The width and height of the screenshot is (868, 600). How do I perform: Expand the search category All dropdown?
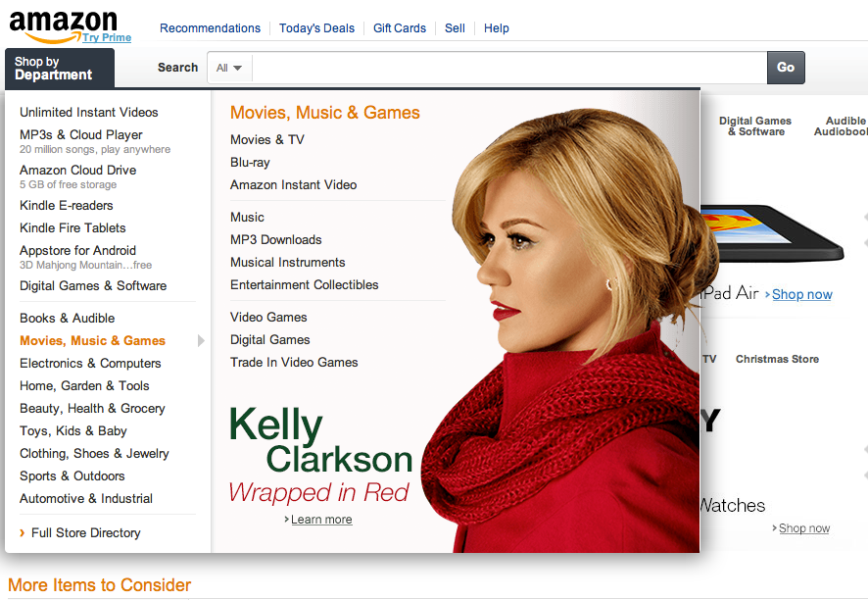point(229,68)
